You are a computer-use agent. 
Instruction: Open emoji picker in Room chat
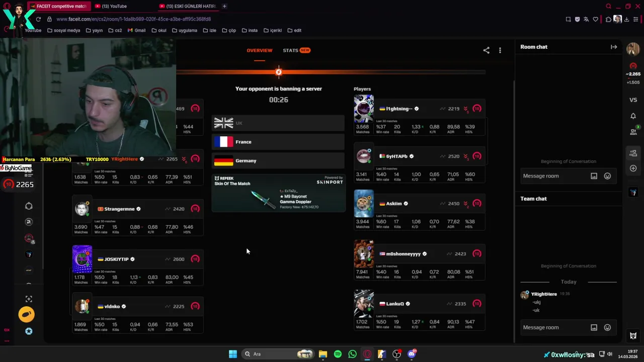point(607,176)
